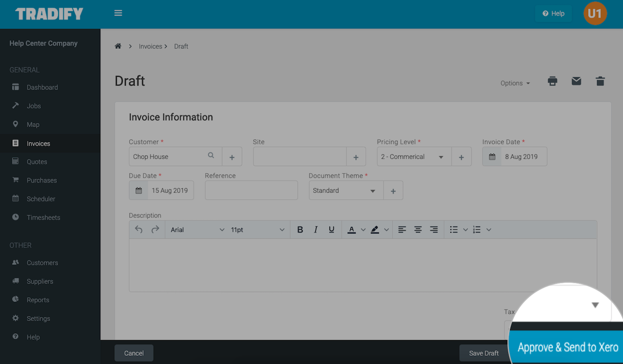This screenshot has width=623, height=364.
Task: Email the invoice via envelope icon
Action: tap(576, 81)
